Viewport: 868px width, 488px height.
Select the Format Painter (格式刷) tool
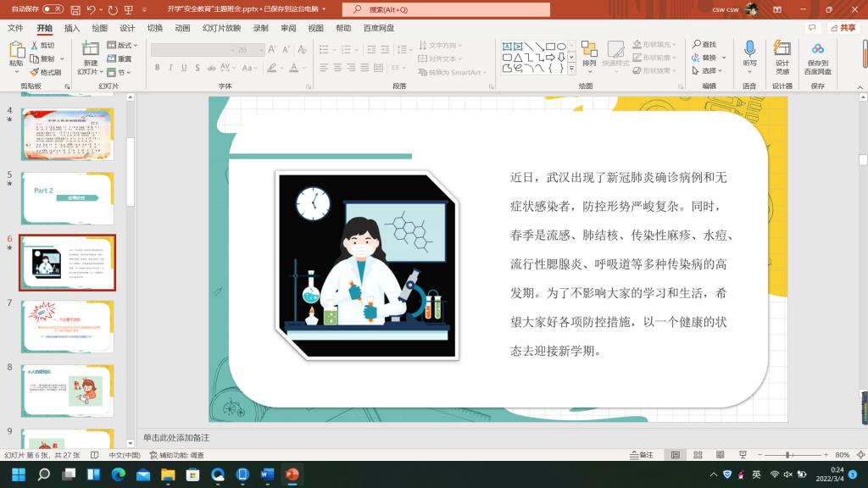coord(46,72)
